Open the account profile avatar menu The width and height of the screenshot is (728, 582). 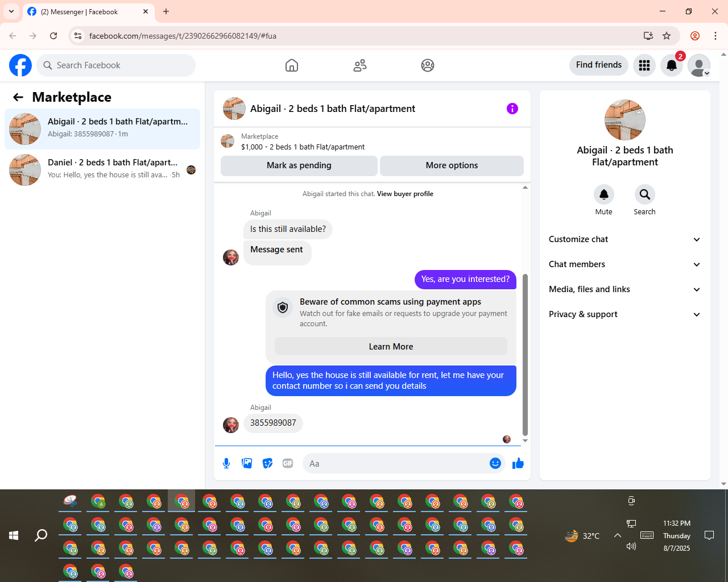click(x=699, y=65)
